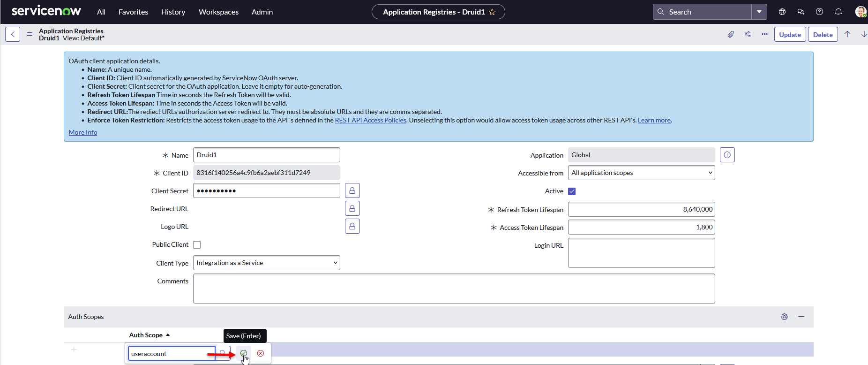868x365 pixels.
Task: Cancel the Auth Scope edit with red X
Action: [x=261, y=353]
